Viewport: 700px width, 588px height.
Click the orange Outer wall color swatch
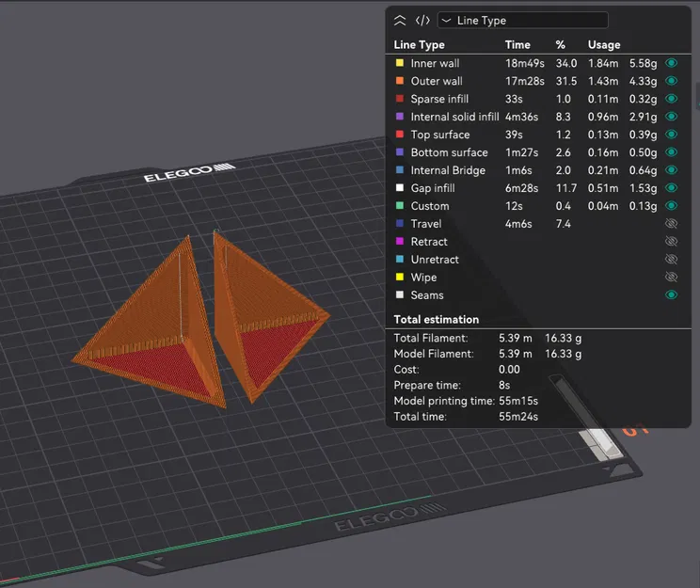[x=400, y=81]
